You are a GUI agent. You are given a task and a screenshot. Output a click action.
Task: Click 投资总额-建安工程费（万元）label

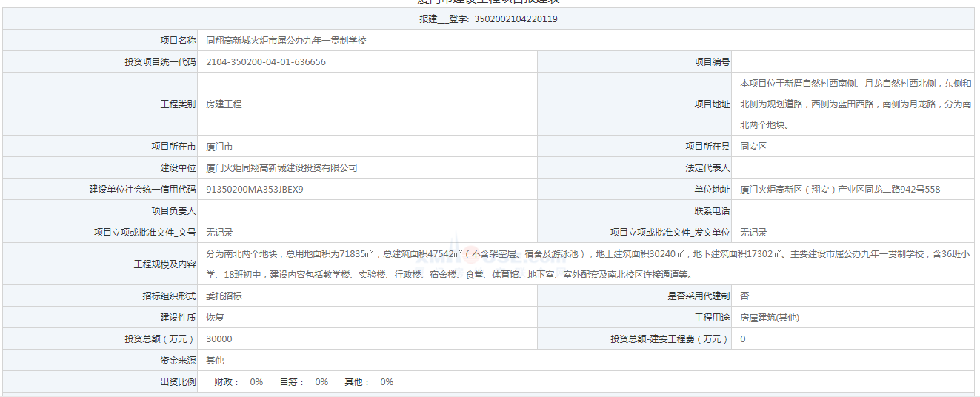(670, 339)
